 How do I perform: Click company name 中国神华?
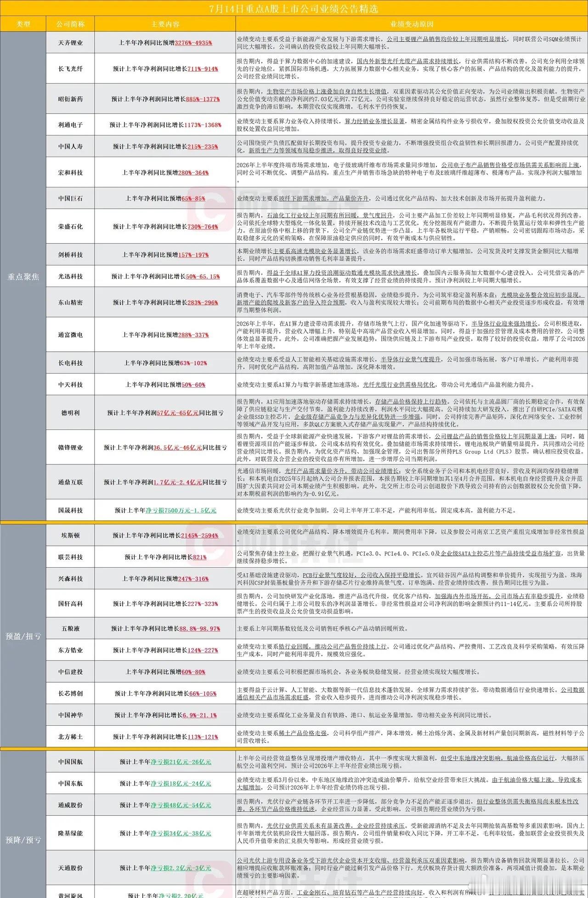[70, 715]
